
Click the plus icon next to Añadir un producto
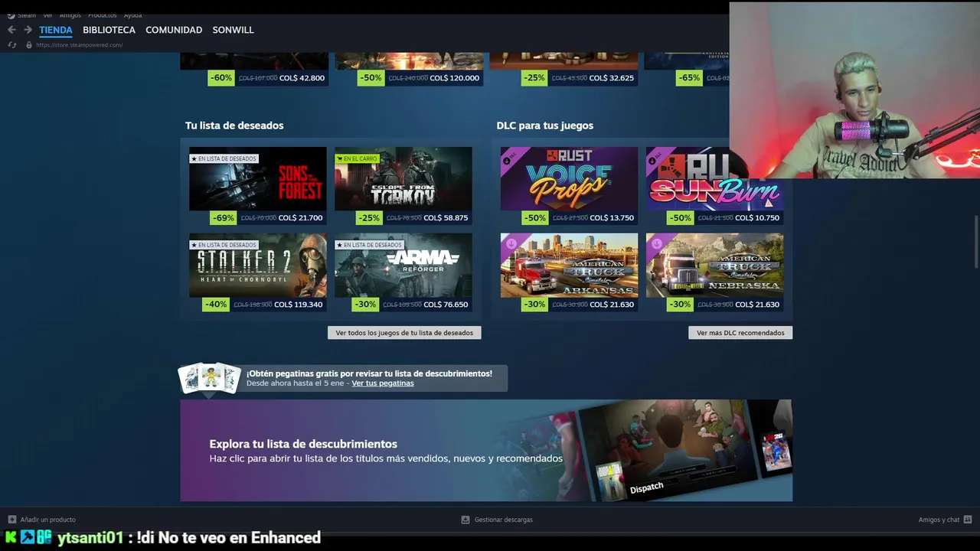pyautogui.click(x=11, y=520)
